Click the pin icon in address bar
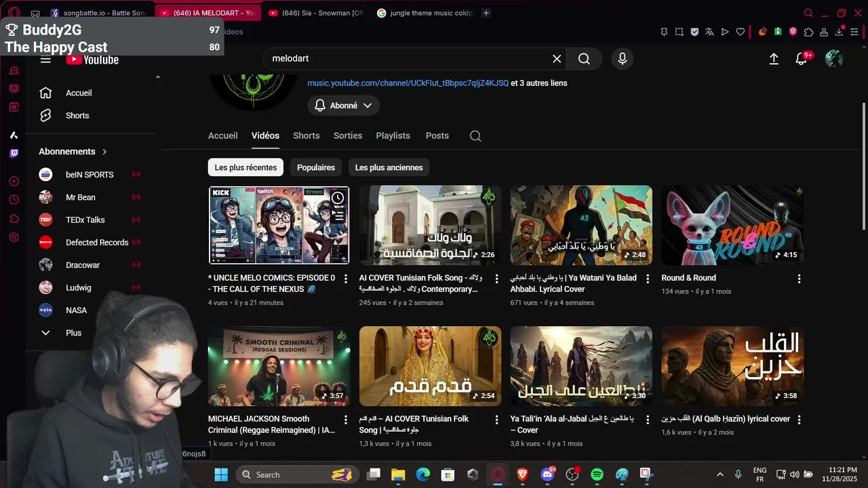 (x=664, y=32)
